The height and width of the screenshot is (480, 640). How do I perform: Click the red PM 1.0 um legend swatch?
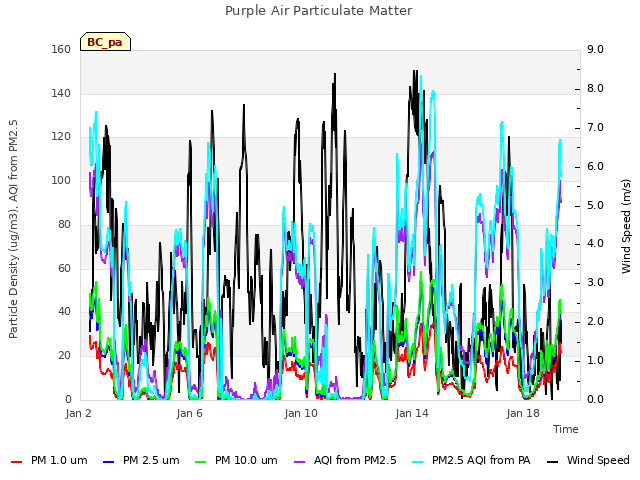tap(16, 462)
